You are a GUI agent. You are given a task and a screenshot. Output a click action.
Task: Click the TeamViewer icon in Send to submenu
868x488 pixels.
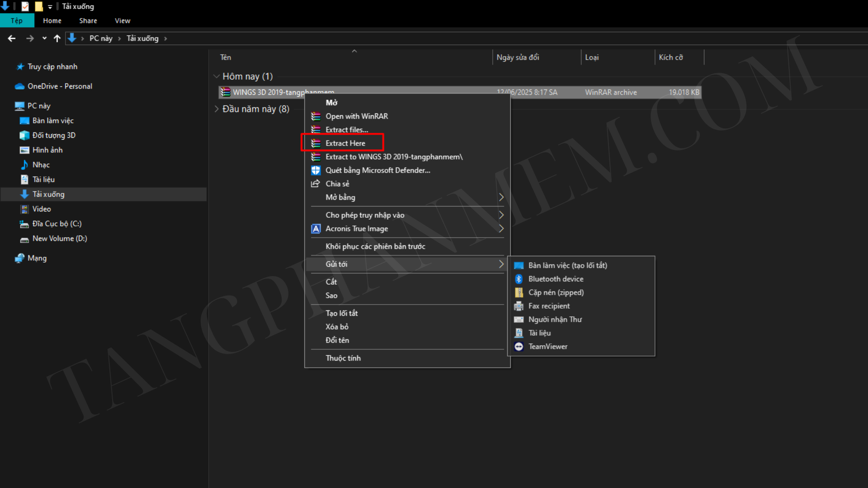tap(519, 347)
